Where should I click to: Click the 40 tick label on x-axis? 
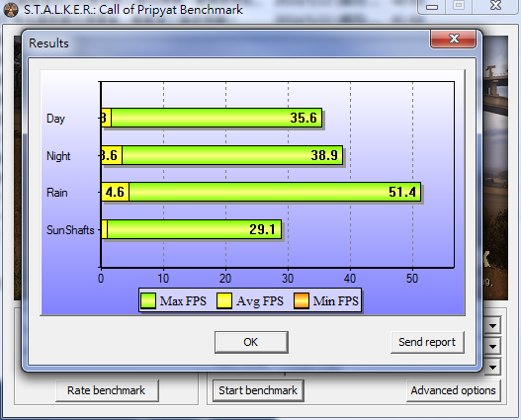pos(350,279)
